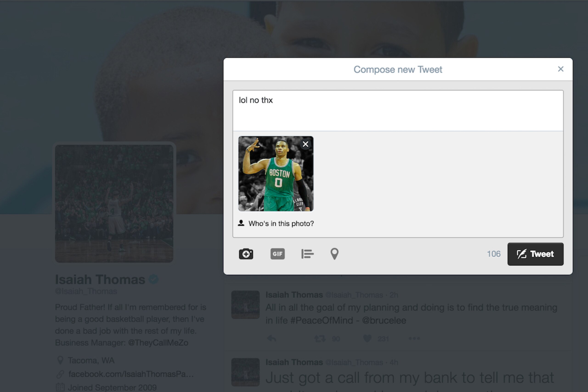Add a location using the pin icon in composer
Viewport: 588px width, 392px height.
point(334,254)
